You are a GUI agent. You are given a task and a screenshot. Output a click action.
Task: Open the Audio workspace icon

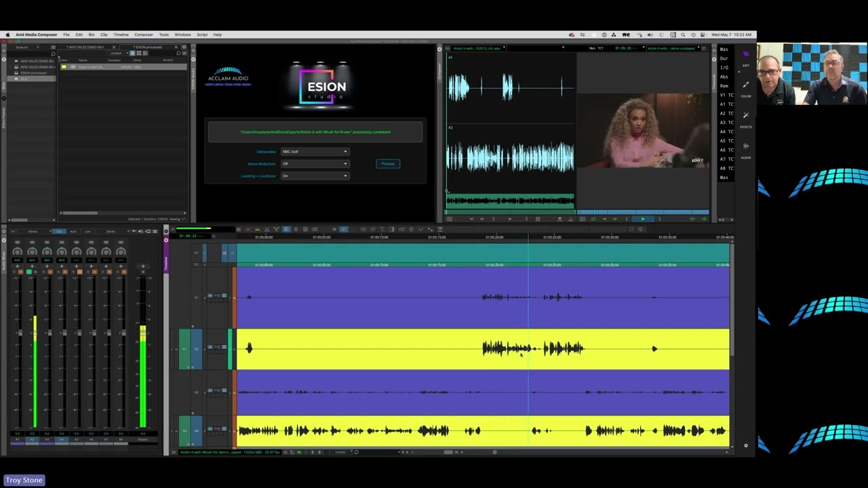pos(746,147)
